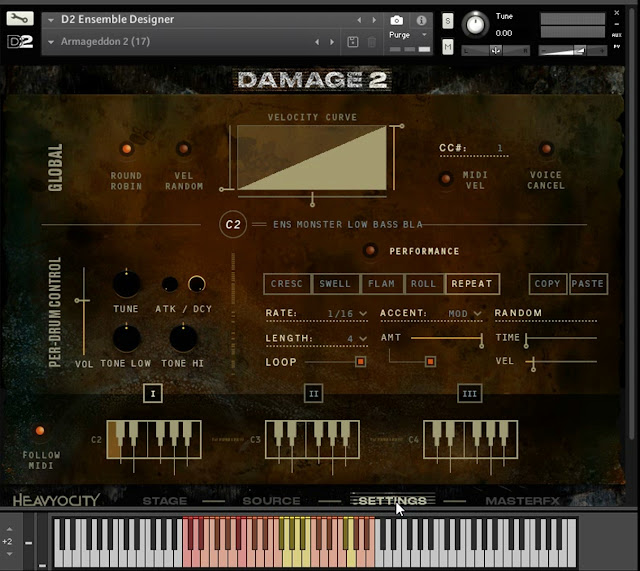Toggle ROUND ROBIN switch
640x571 pixels.
[127, 149]
